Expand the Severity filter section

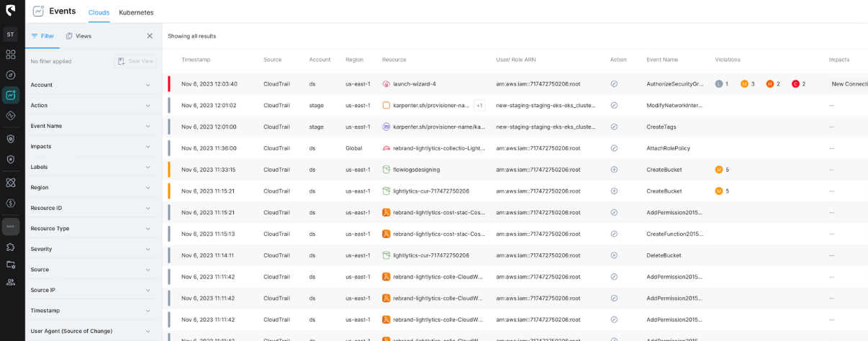tap(91, 249)
